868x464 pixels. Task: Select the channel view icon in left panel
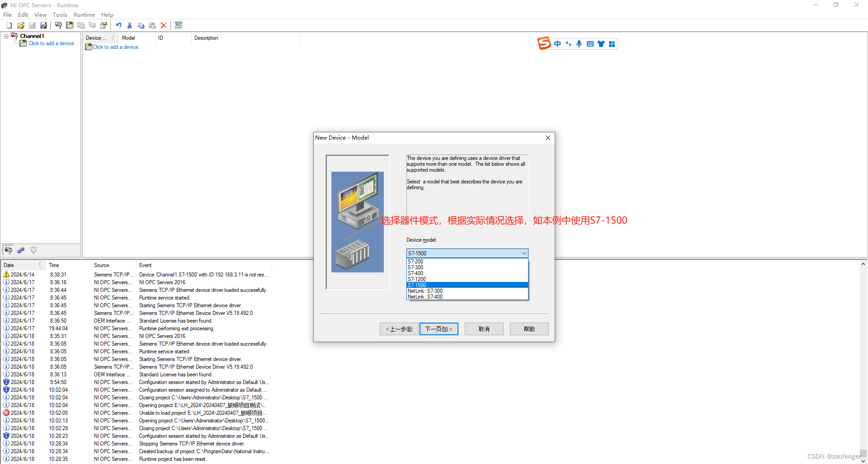click(8, 250)
